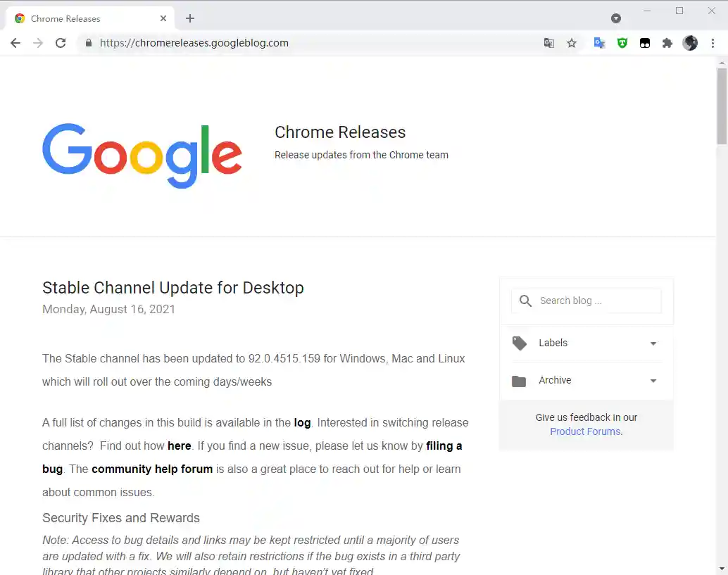Click the Stable Channel Update headline
This screenshot has width=728, height=575.
172,287
